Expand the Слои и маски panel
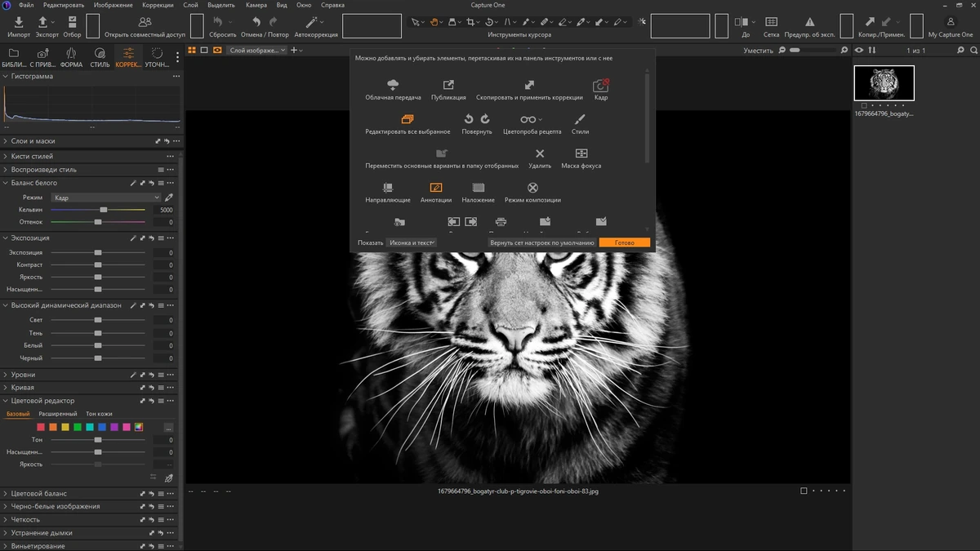The height and width of the screenshot is (551, 980). pos(6,141)
